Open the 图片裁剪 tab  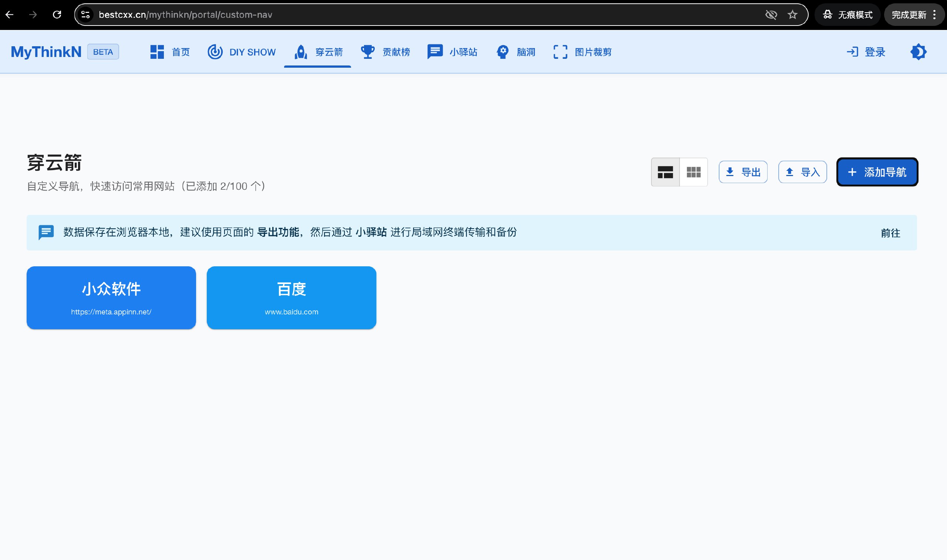[x=582, y=52]
